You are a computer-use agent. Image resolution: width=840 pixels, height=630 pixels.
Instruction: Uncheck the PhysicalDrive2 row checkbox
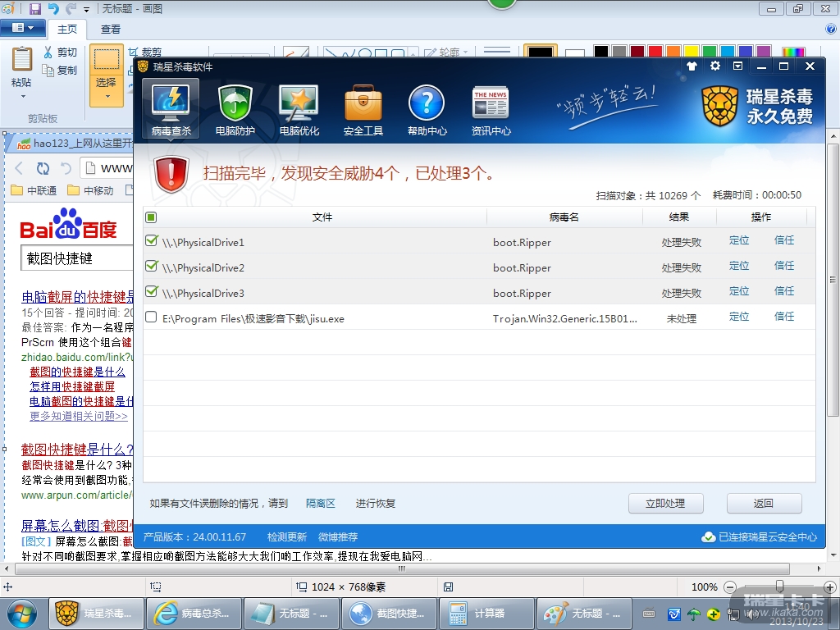[x=152, y=267]
